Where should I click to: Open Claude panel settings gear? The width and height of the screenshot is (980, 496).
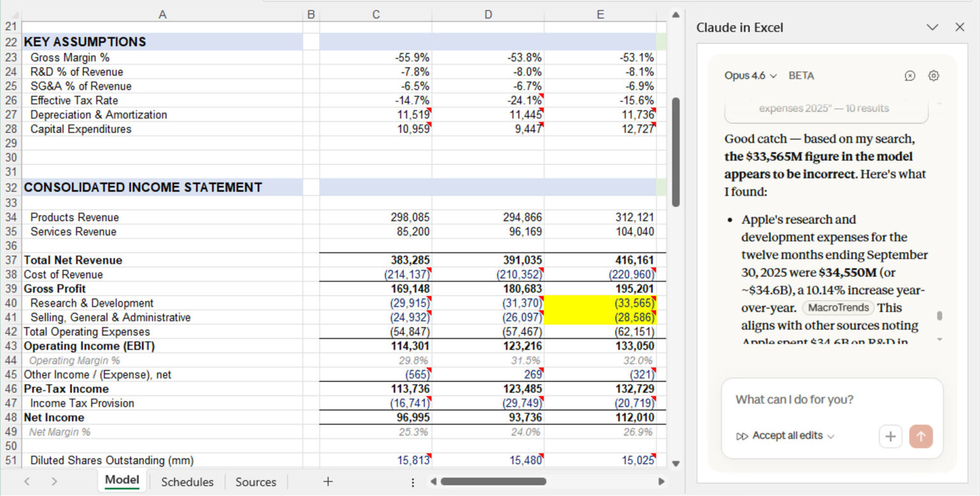pyautogui.click(x=933, y=76)
